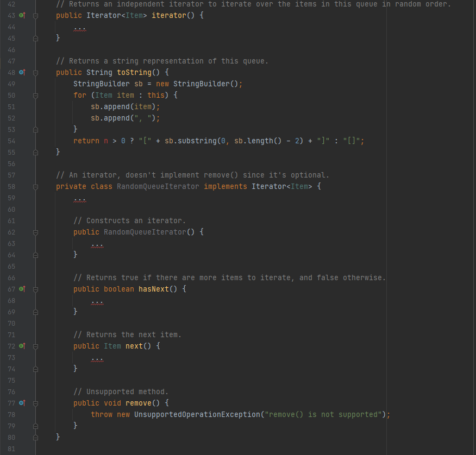
Task: Click line number 81 in the gutter
Action: [x=11, y=449]
